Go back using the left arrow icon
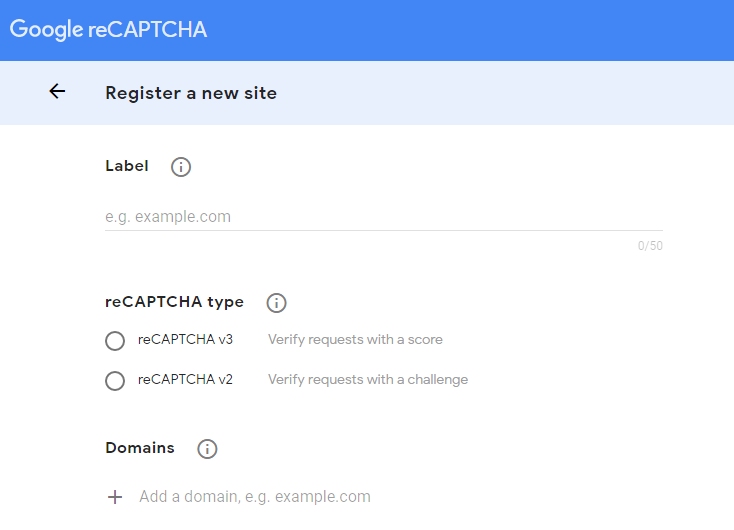This screenshot has height=530, width=734. point(57,91)
